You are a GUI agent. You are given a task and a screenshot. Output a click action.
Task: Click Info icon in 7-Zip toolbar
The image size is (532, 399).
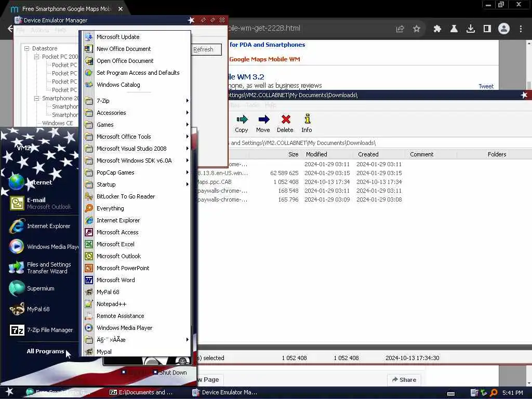pyautogui.click(x=307, y=124)
